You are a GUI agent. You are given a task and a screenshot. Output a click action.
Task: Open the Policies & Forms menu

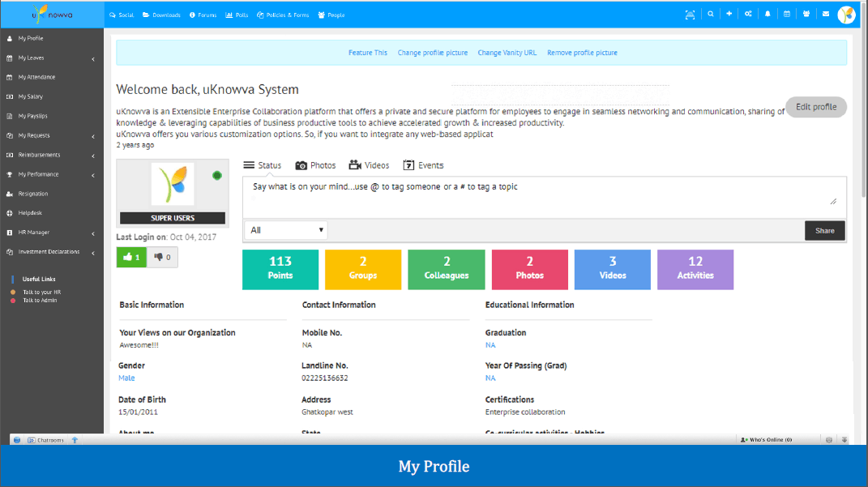pyautogui.click(x=283, y=15)
